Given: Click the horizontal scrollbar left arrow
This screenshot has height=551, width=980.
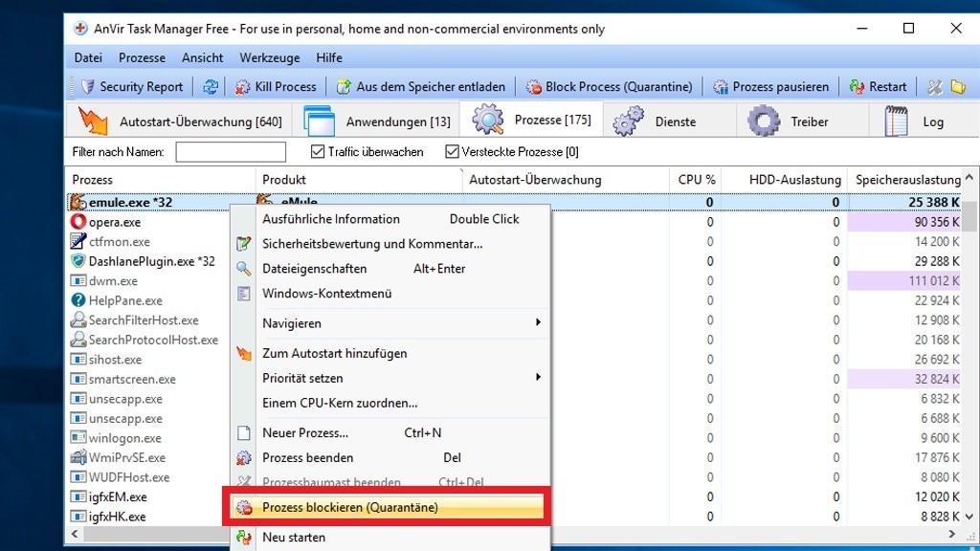Looking at the screenshot, I should pyautogui.click(x=75, y=534).
